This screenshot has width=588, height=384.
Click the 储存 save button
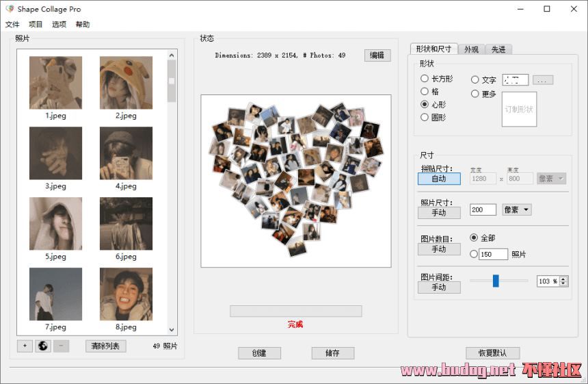click(x=332, y=353)
